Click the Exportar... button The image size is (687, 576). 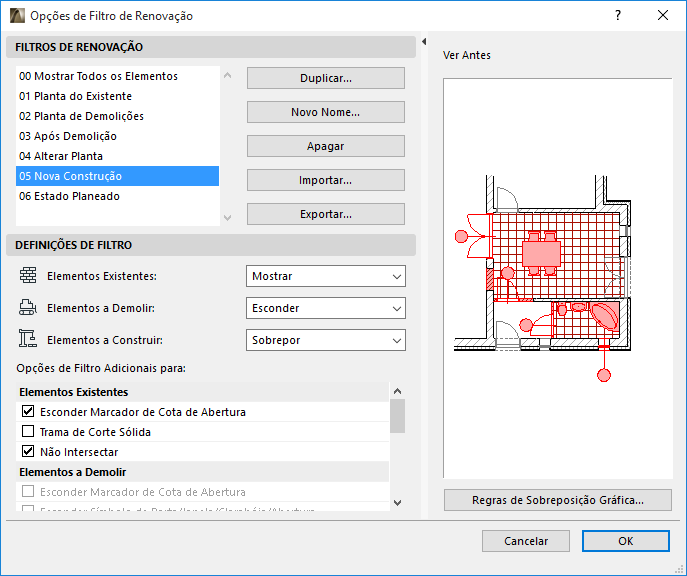point(326,214)
